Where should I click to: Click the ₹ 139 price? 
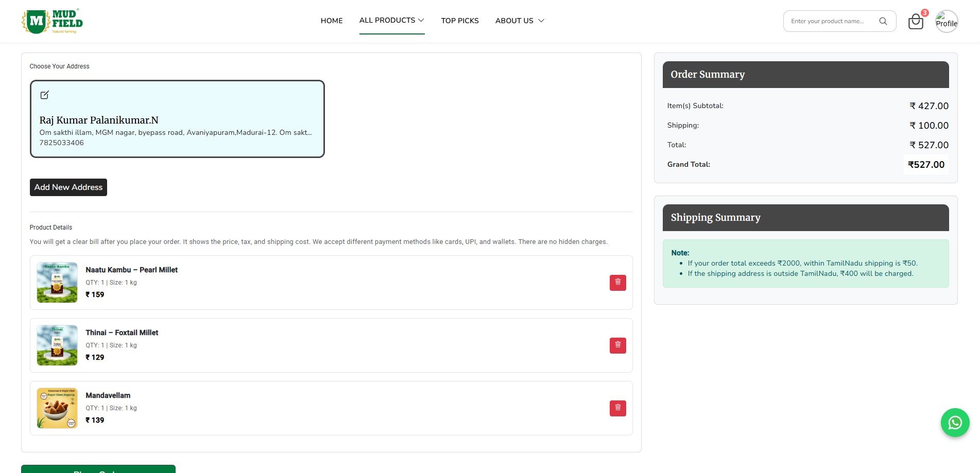[95, 420]
